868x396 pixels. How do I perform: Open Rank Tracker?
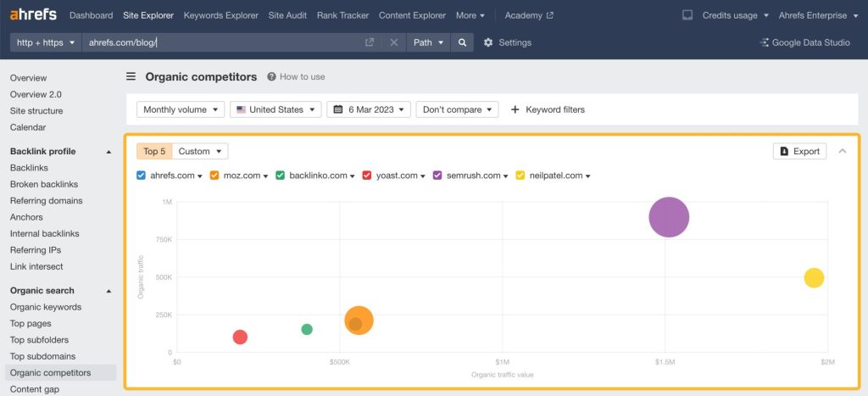click(x=342, y=15)
